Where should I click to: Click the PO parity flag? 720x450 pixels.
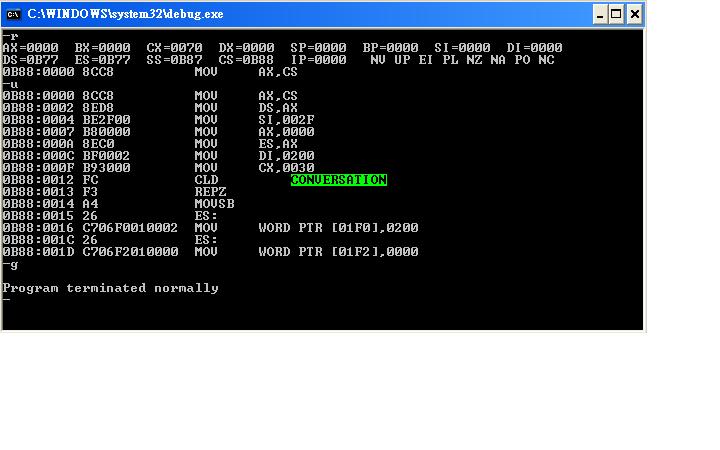[522, 60]
